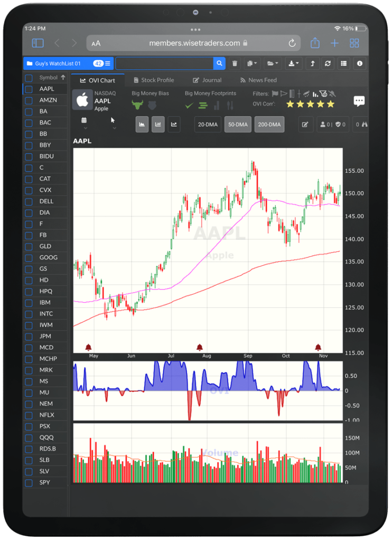Click the alert bell marker near Nov
Image resolution: width=392 pixels, height=541 pixels.
pyautogui.click(x=318, y=347)
